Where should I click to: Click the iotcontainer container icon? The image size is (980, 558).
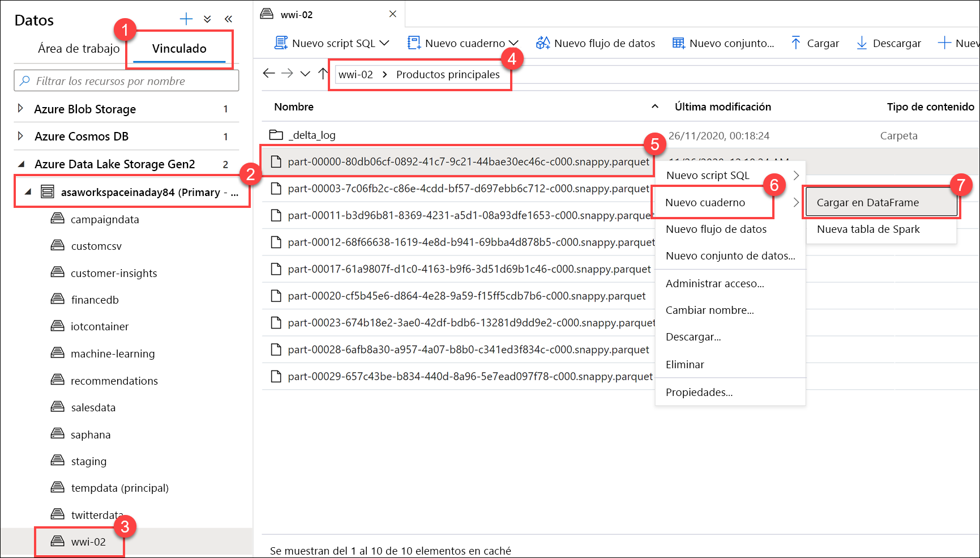58,326
